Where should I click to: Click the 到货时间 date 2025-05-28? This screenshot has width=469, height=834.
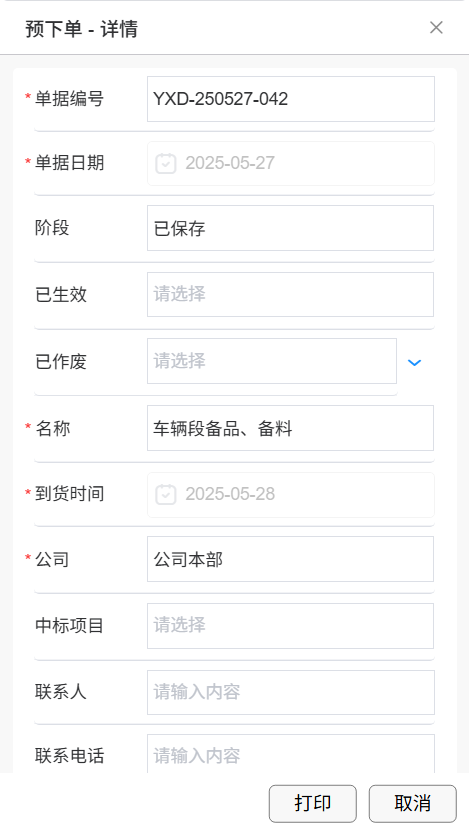coord(230,494)
